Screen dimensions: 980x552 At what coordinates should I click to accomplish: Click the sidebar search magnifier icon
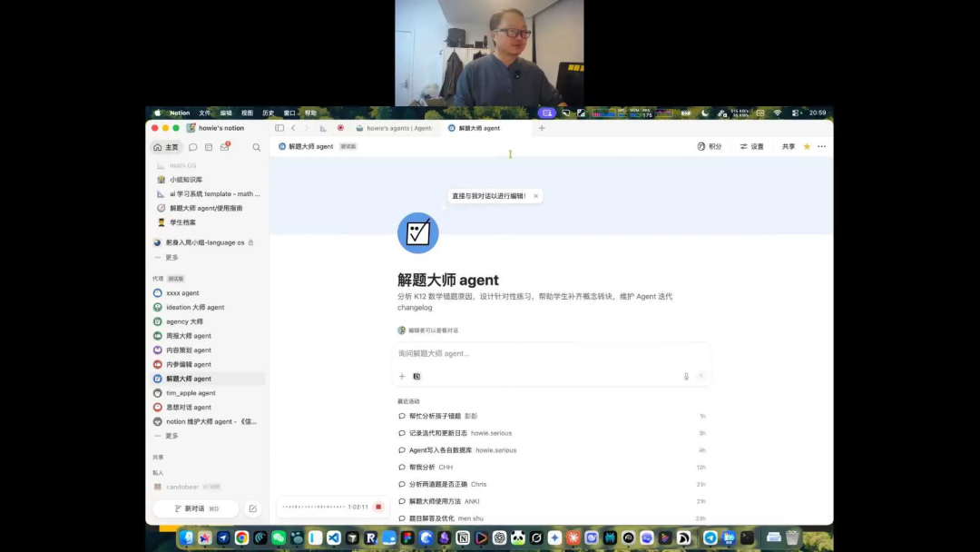point(256,148)
